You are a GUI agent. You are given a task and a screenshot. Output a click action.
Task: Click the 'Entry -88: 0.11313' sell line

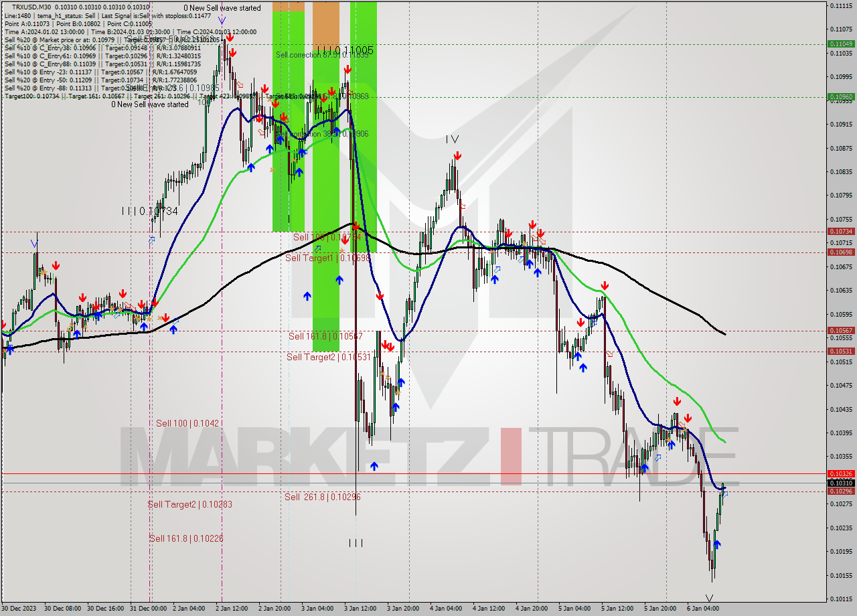tap(90, 88)
